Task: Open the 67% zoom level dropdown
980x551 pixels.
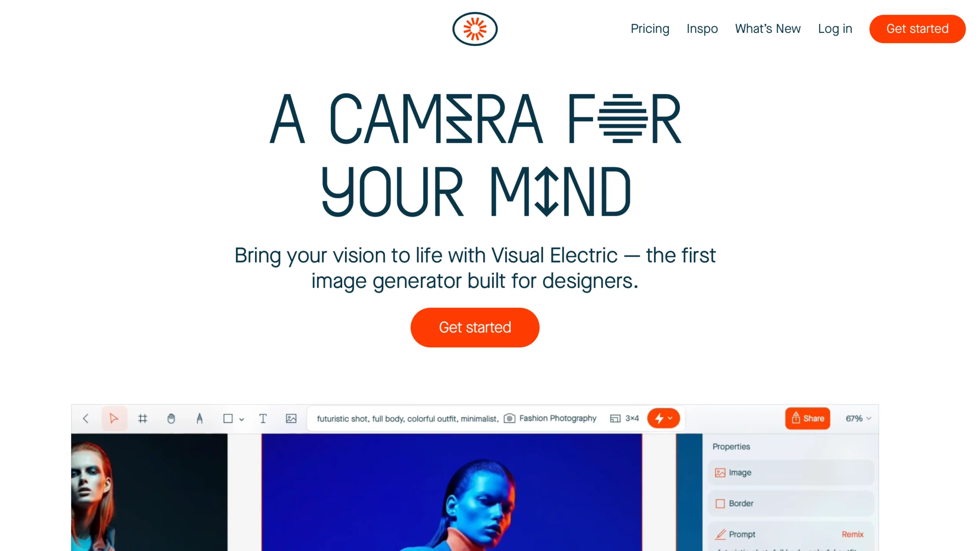Action: [x=858, y=418]
